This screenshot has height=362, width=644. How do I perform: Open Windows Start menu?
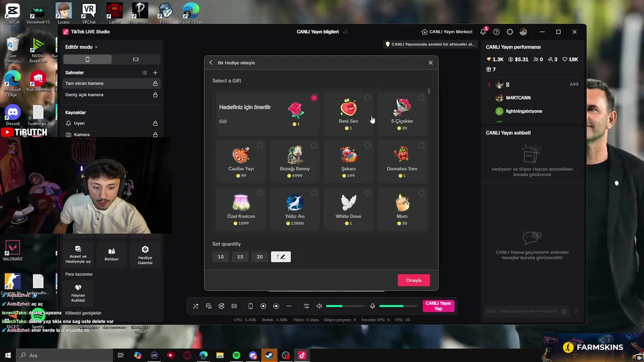pos(8,355)
